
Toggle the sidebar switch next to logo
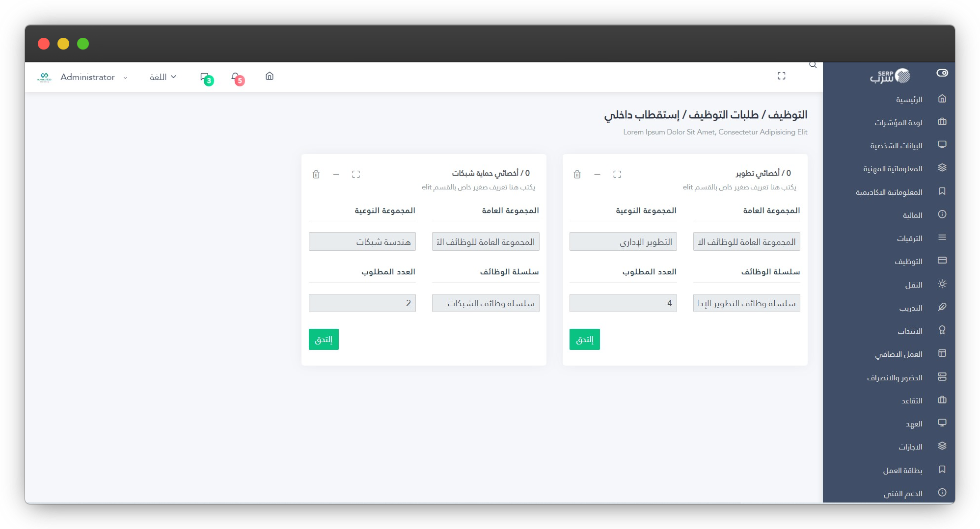coord(942,73)
